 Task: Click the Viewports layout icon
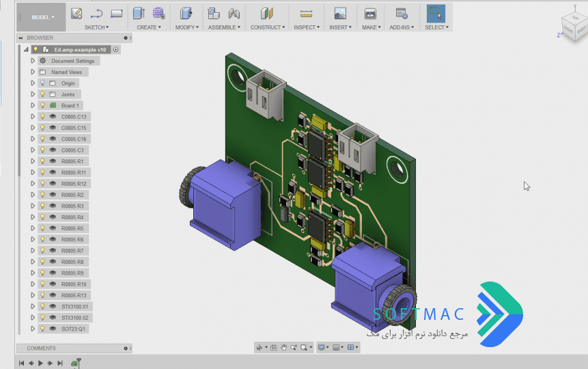tap(350, 348)
